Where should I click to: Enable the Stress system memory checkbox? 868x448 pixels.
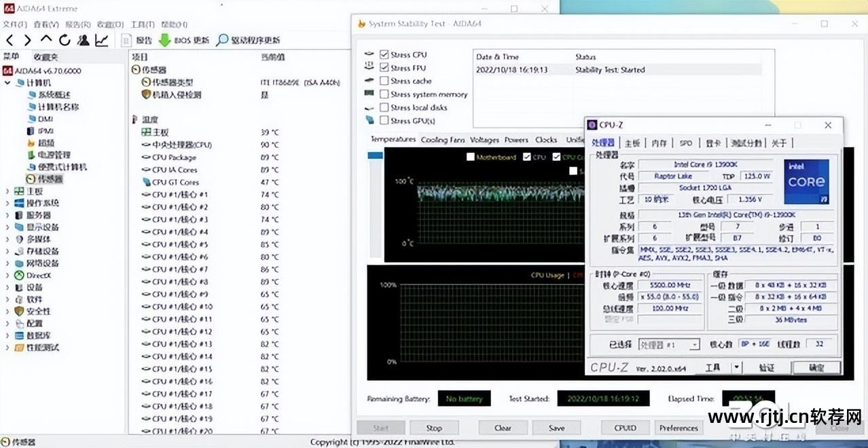384,94
